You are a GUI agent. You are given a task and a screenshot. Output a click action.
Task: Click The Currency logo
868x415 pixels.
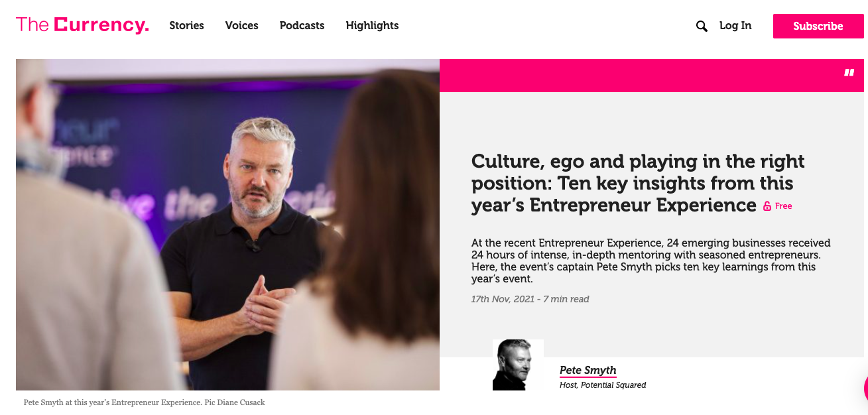click(82, 25)
